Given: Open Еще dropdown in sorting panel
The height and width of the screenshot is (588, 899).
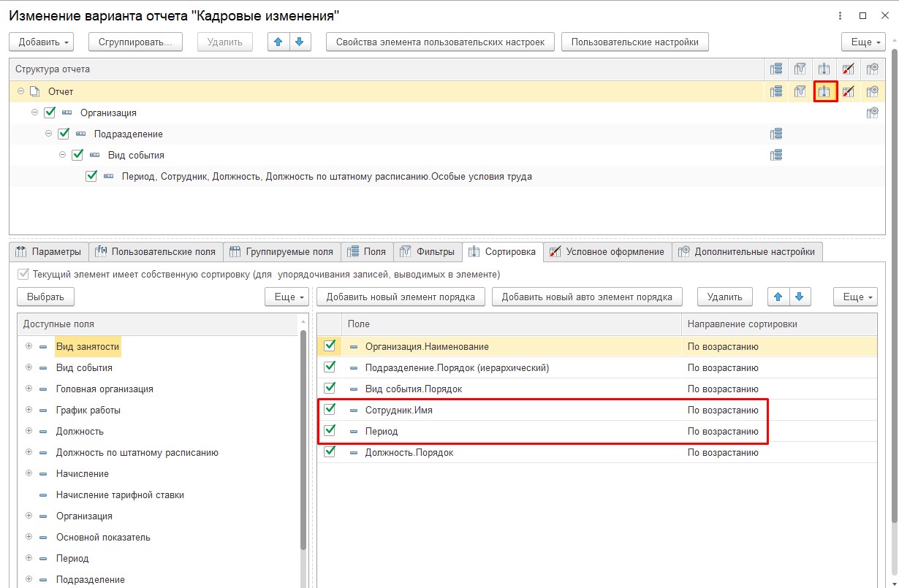Looking at the screenshot, I should click(x=855, y=297).
